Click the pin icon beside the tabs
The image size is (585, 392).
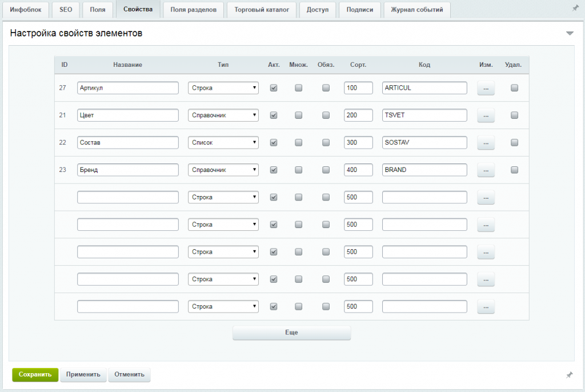point(575,8)
